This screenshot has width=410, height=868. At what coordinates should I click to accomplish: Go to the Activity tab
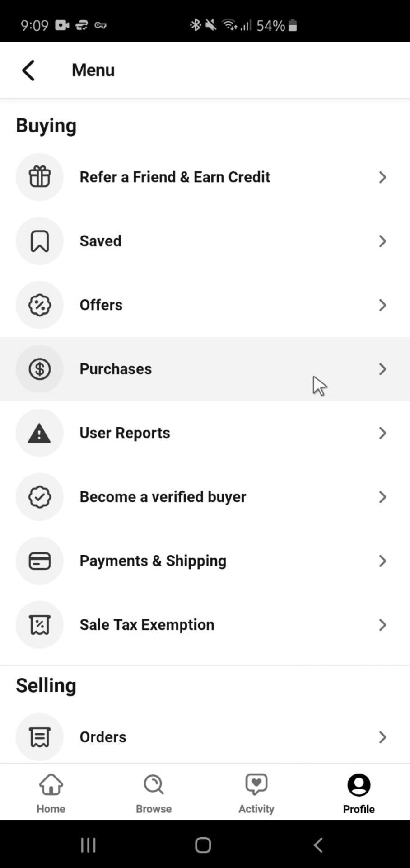pyautogui.click(x=256, y=793)
